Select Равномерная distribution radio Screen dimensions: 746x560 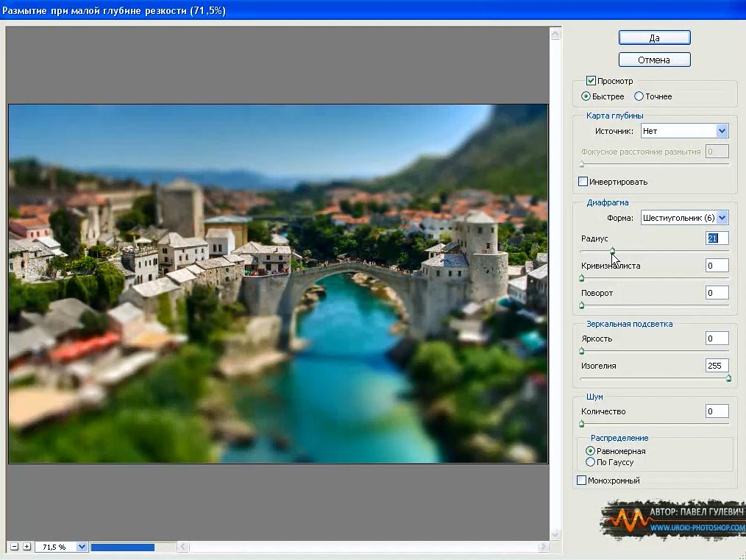[x=591, y=450]
